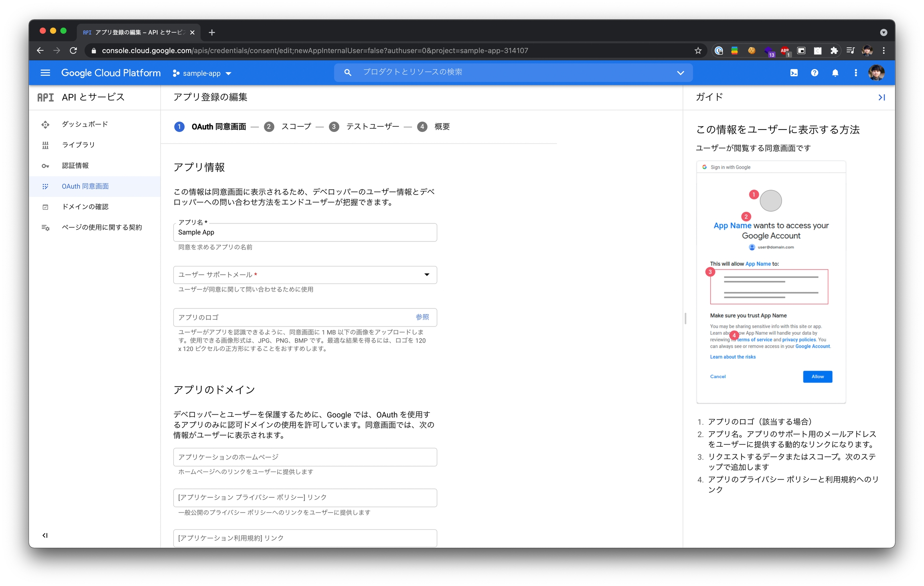This screenshot has width=924, height=586.
Task: Collapse the left sidebar navigation
Action: pos(45,535)
